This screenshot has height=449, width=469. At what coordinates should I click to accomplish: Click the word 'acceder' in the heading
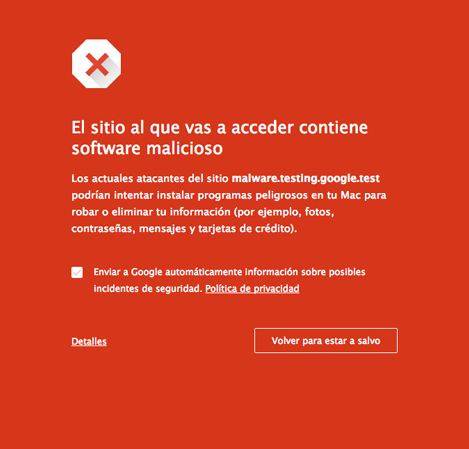262,128
